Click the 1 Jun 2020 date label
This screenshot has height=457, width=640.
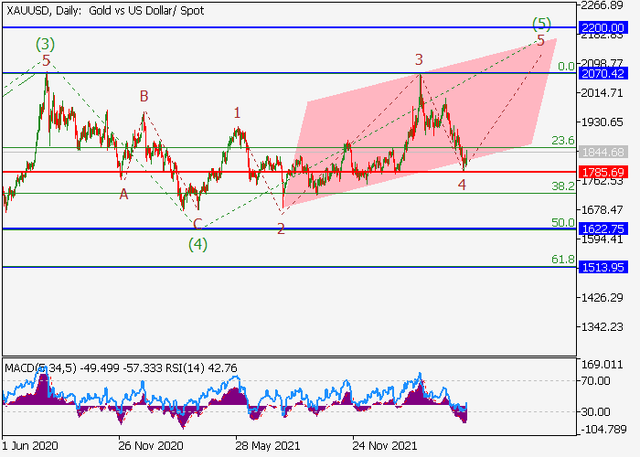coord(31,446)
